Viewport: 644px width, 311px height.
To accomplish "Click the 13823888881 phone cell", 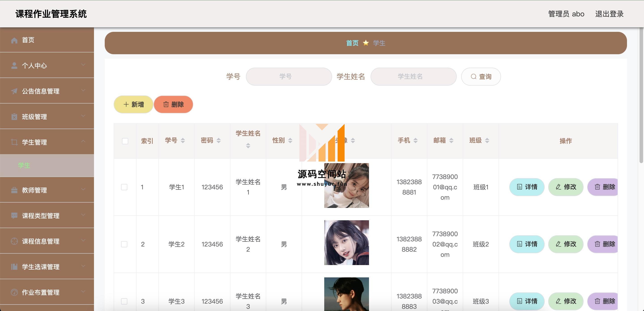I will (x=409, y=187).
